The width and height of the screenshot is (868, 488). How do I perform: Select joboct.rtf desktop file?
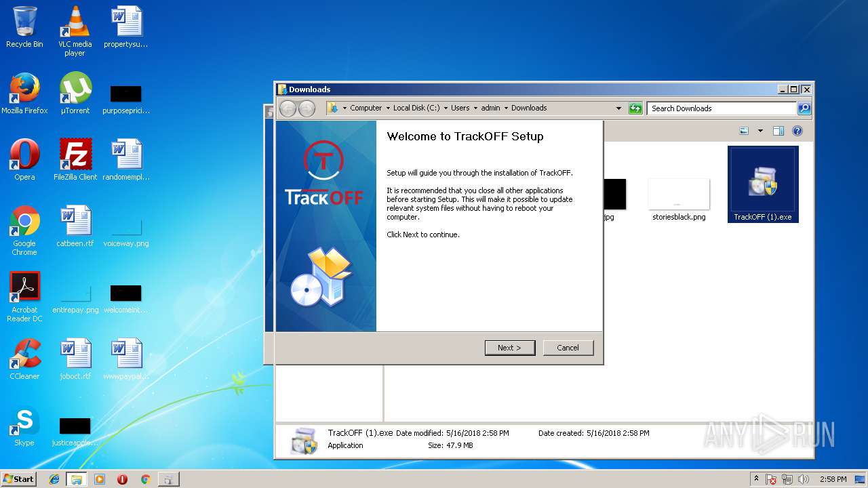pyautogui.click(x=75, y=359)
